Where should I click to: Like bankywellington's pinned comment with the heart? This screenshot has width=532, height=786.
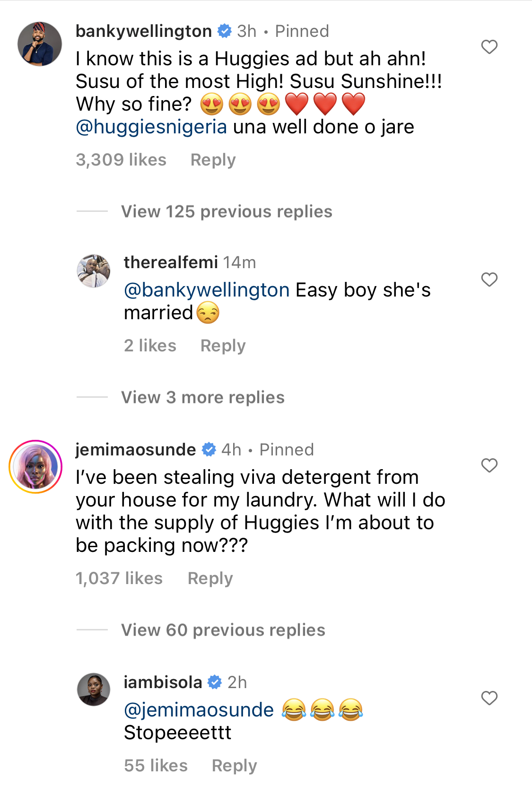click(489, 47)
